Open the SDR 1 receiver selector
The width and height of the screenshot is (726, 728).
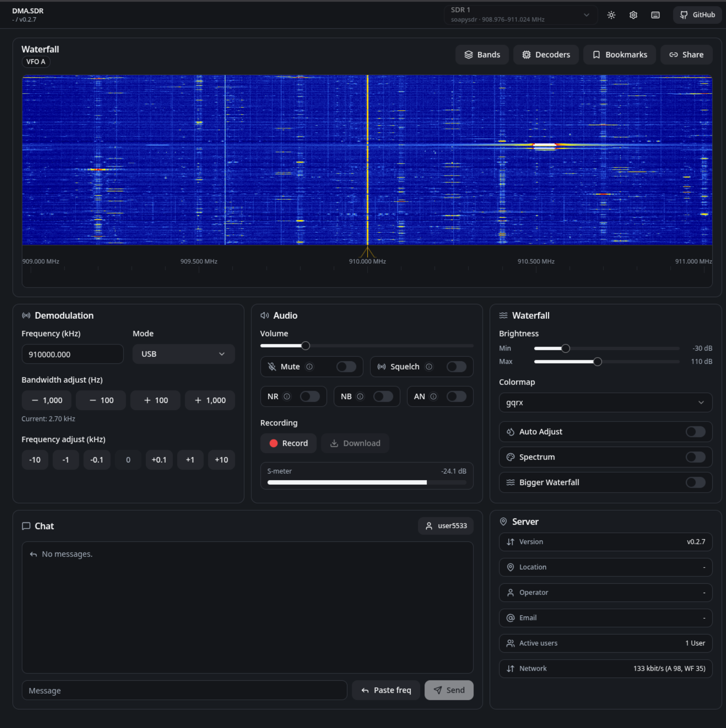[x=520, y=15]
